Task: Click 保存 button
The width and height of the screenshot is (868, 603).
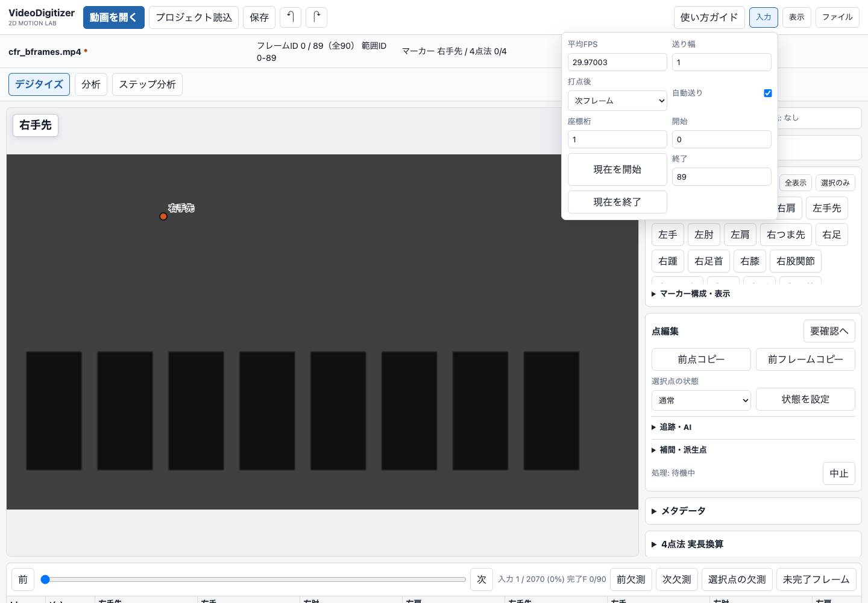Action: point(259,17)
